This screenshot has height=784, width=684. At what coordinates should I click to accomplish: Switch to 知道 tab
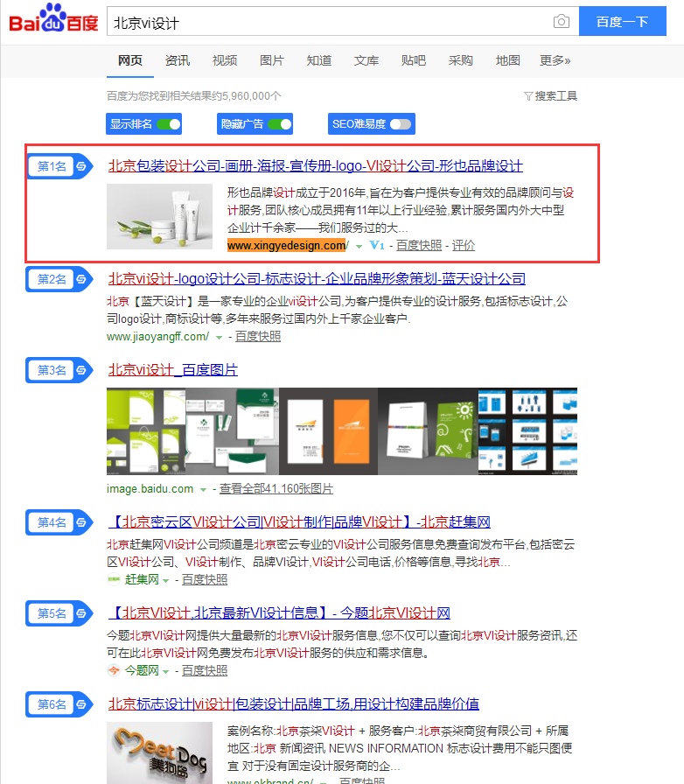tap(319, 60)
